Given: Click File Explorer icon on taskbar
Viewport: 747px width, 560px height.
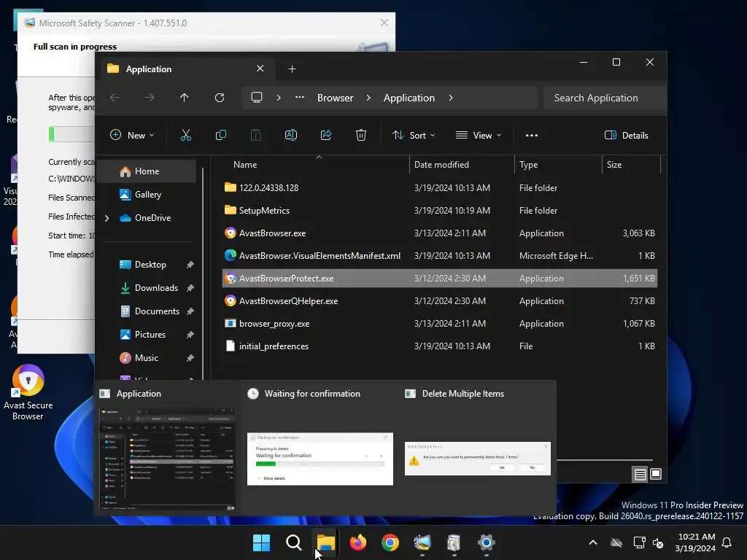Looking at the screenshot, I should click(x=326, y=542).
